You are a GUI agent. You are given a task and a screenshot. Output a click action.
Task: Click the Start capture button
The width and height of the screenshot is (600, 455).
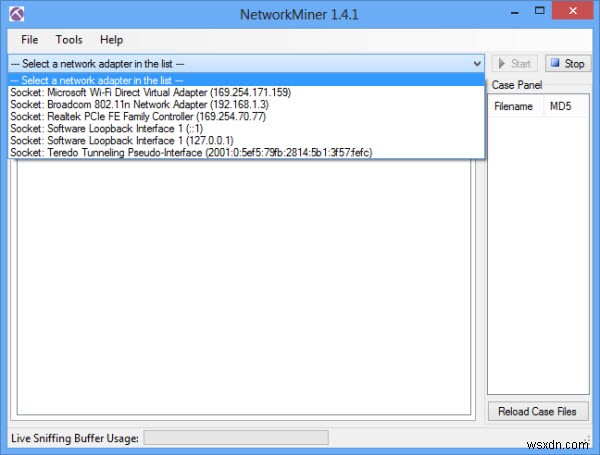(515, 64)
